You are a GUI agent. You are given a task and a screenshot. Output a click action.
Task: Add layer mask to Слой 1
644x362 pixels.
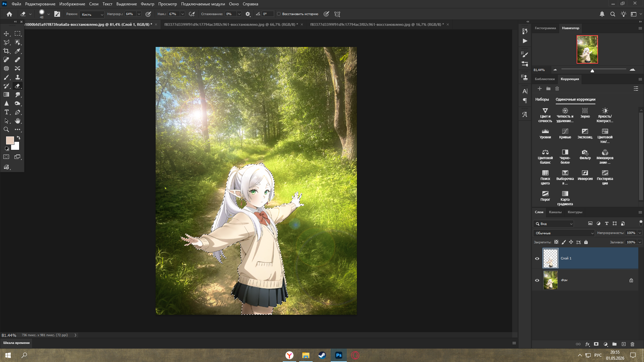[x=596, y=344]
